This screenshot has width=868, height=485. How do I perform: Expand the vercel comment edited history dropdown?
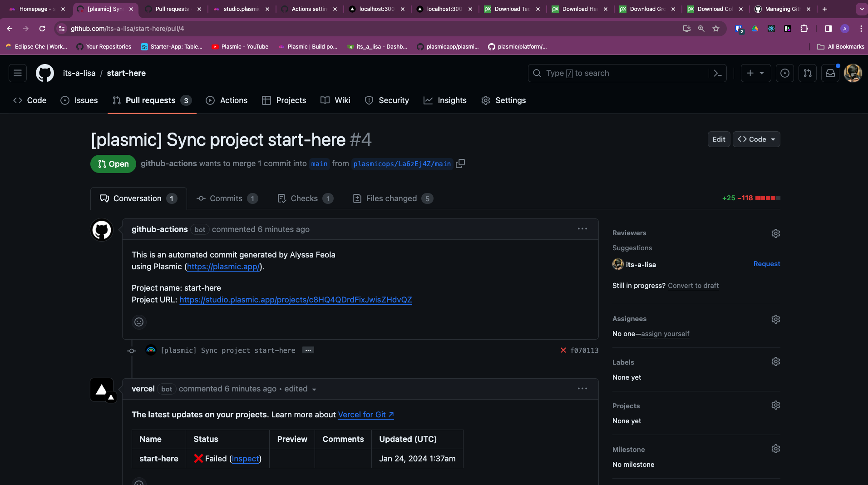point(314,389)
